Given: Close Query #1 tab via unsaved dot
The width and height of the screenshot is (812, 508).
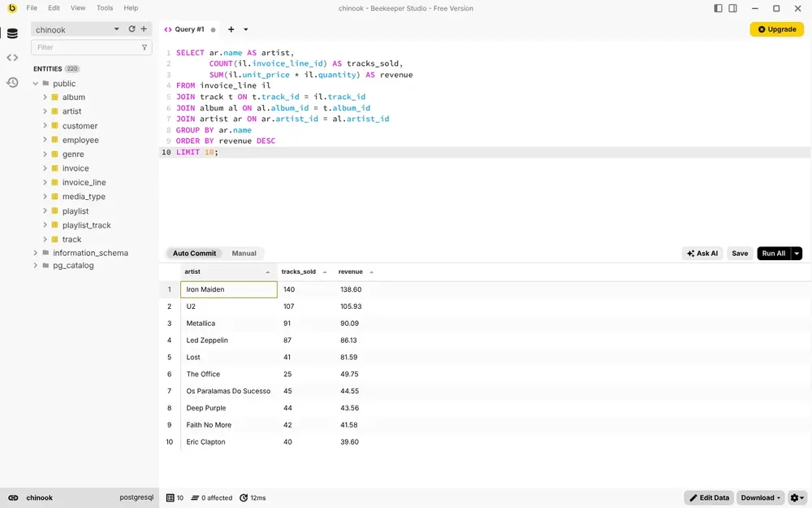Looking at the screenshot, I should coord(213,30).
